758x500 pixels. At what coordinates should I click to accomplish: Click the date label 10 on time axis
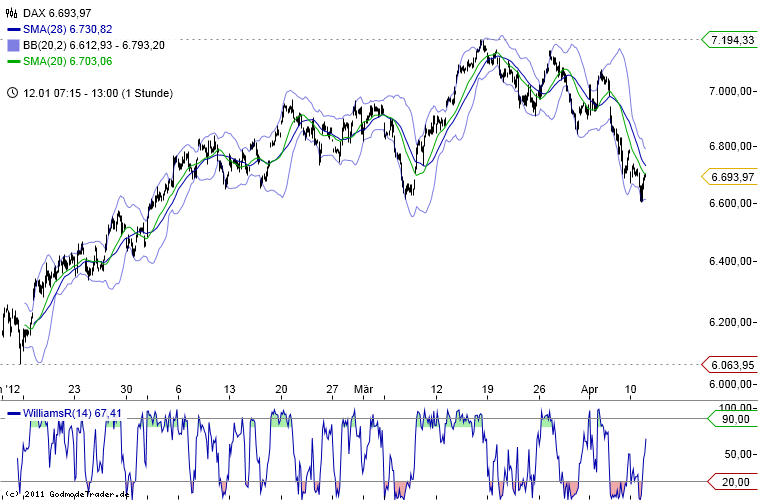coord(630,389)
